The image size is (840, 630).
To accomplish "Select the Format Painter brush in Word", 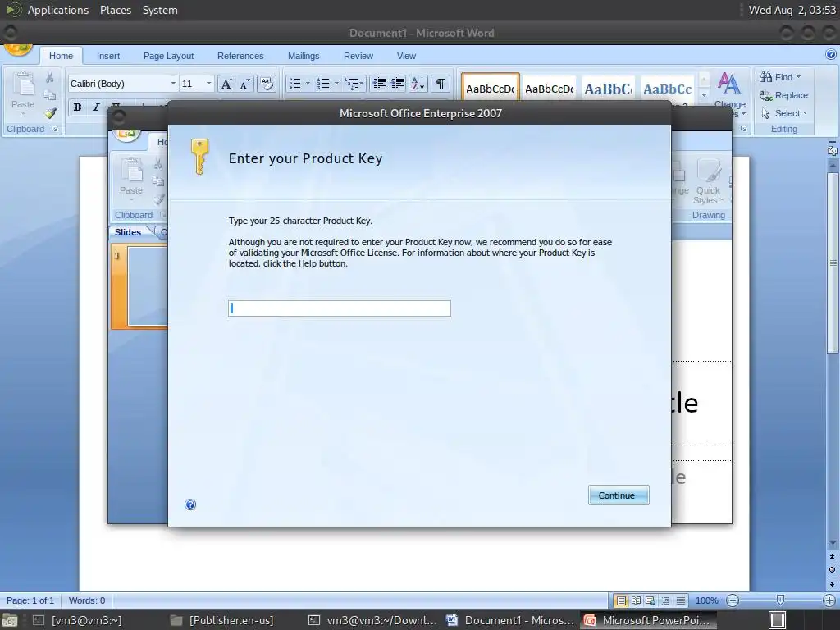I will pyautogui.click(x=50, y=113).
